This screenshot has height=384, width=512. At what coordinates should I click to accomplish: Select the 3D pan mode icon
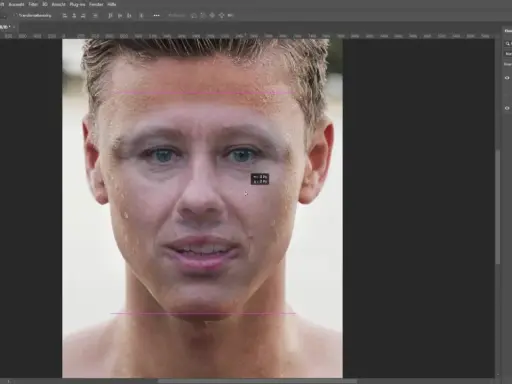coord(212,16)
